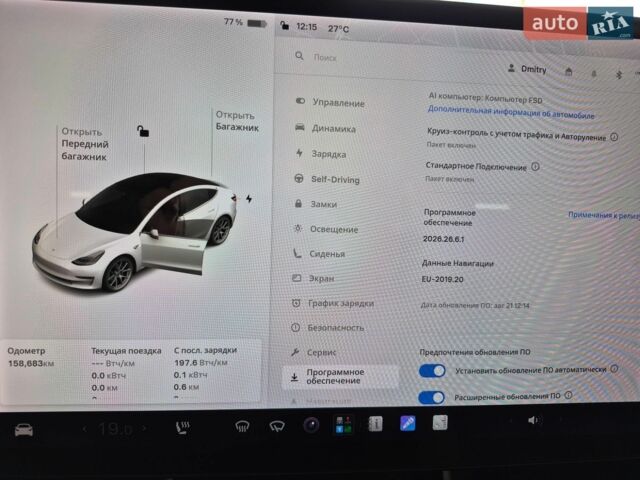The image size is (640, 480).
Task: Tap info icon next to Стандартное Подключение
Action: pyautogui.click(x=535, y=167)
